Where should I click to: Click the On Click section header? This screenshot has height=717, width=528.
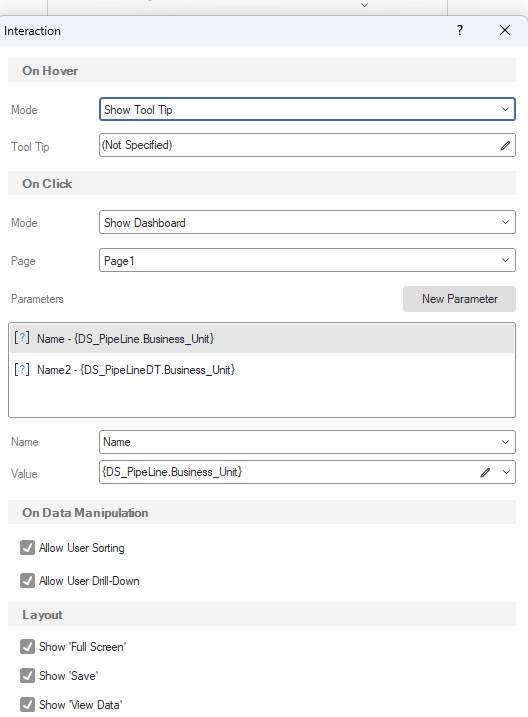click(x=262, y=183)
